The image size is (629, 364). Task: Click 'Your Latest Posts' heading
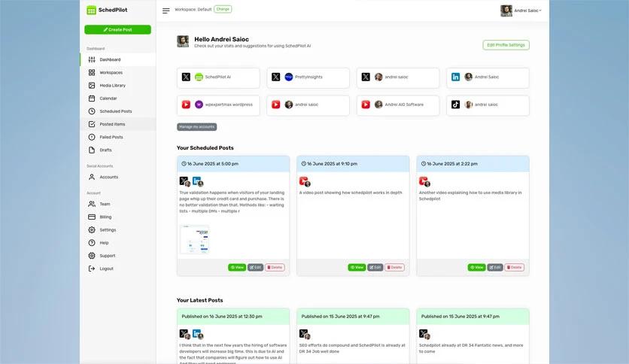point(200,300)
